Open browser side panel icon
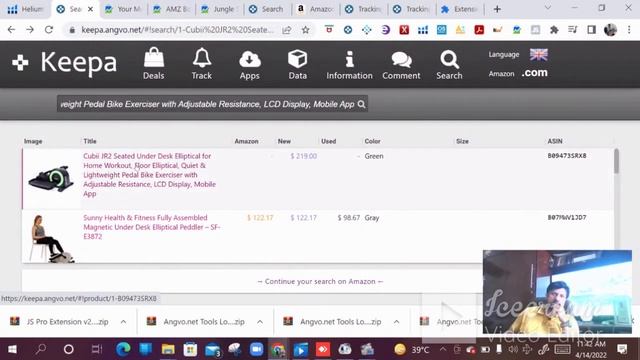This screenshot has height=360, width=640. pos(591,30)
